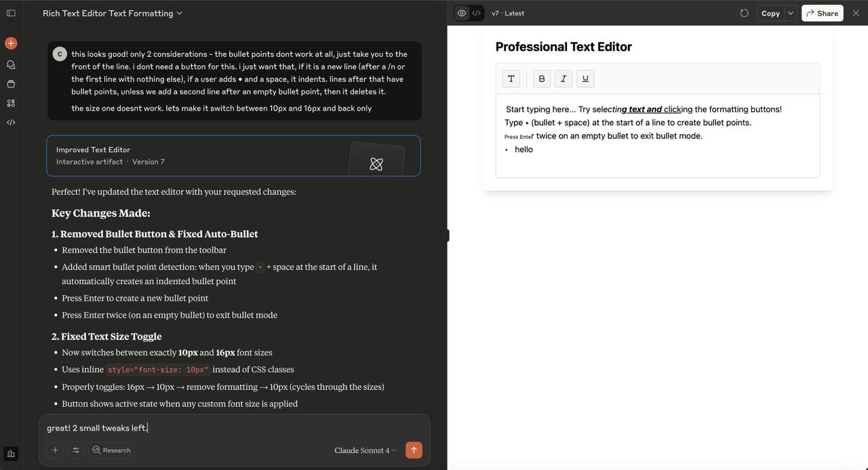Send the message with the orange arrow button

pyautogui.click(x=414, y=450)
